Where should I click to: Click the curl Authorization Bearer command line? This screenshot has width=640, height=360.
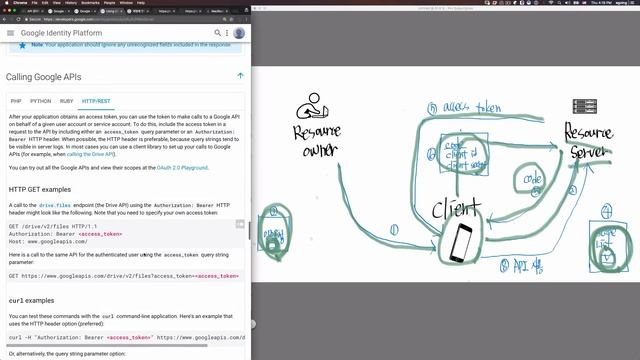[127, 338]
